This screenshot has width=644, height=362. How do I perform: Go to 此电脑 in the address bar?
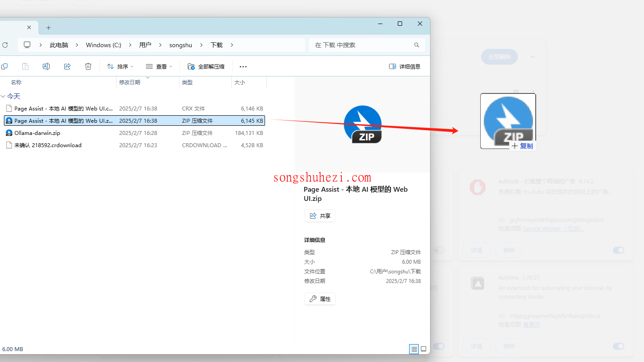click(x=59, y=45)
